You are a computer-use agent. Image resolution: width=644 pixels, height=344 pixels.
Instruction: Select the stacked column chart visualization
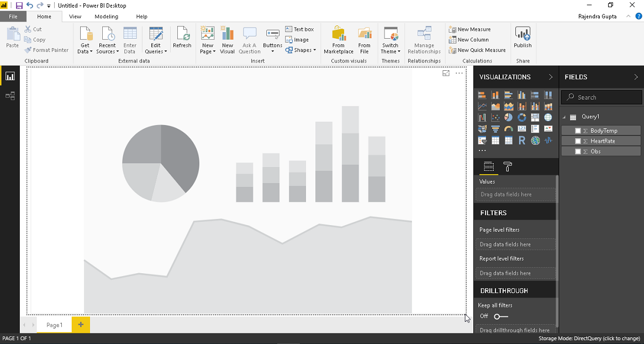[495, 95]
